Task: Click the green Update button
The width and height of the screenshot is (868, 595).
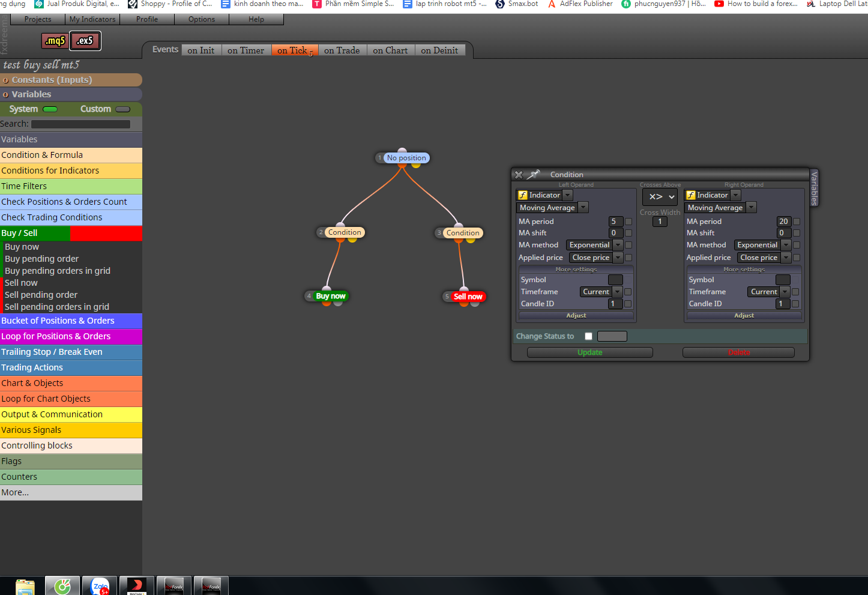Action: [x=589, y=352]
